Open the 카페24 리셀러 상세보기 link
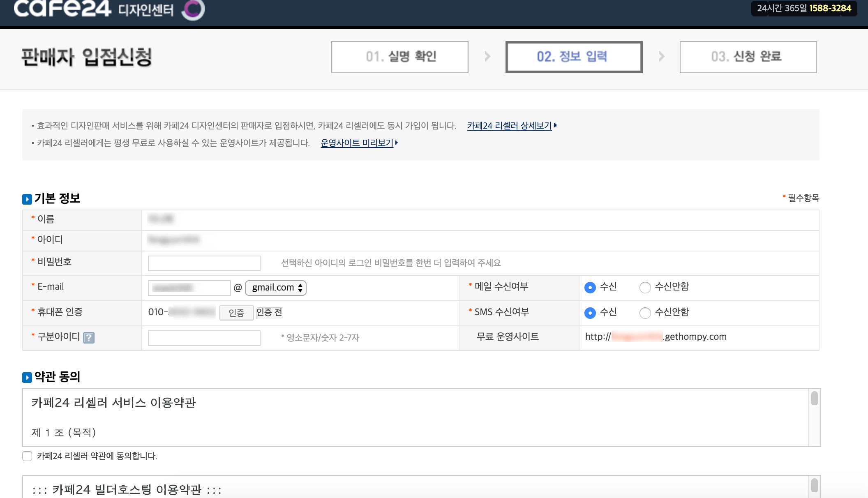The image size is (868, 498). point(509,126)
